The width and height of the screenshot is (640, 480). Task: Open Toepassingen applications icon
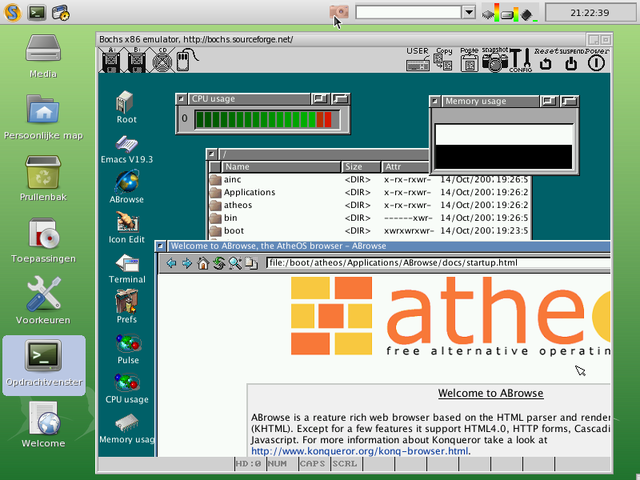[43, 240]
